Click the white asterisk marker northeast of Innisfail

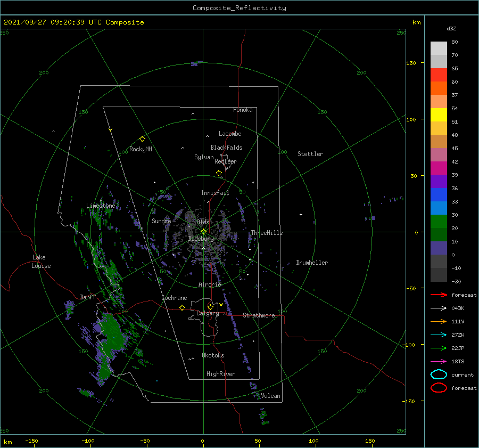(253, 183)
